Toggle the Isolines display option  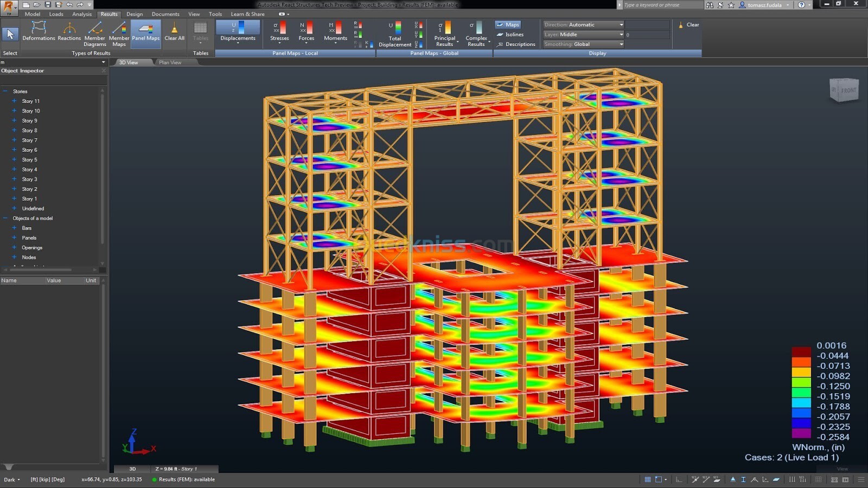point(509,34)
